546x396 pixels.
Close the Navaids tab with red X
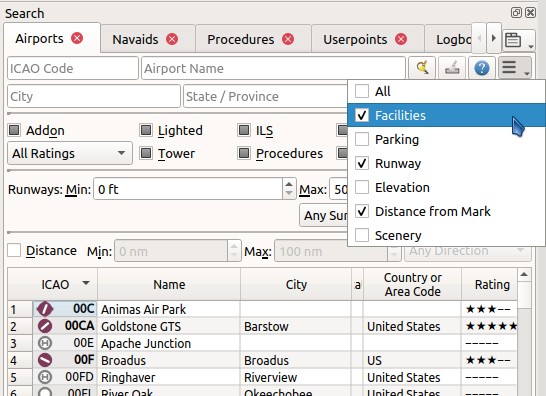[x=172, y=39]
